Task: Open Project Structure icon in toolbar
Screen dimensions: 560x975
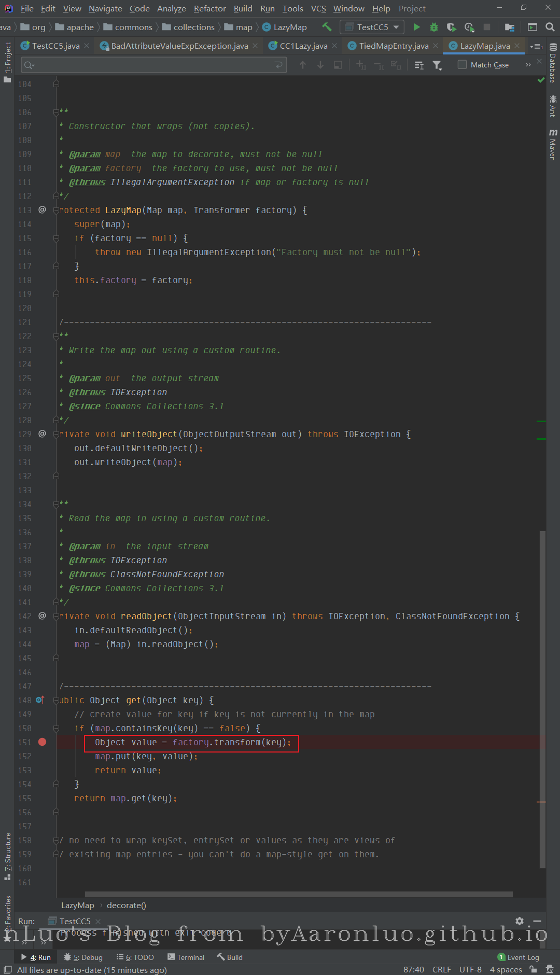Action: 510,27
